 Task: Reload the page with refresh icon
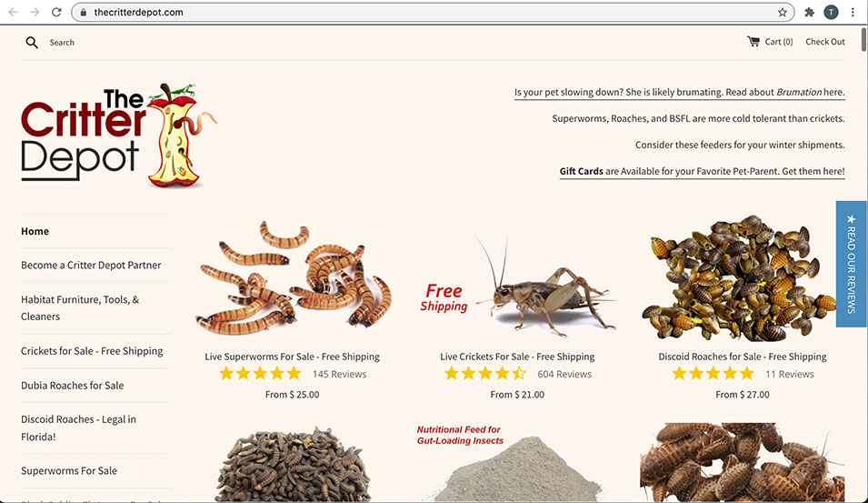pyautogui.click(x=56, y=12)
